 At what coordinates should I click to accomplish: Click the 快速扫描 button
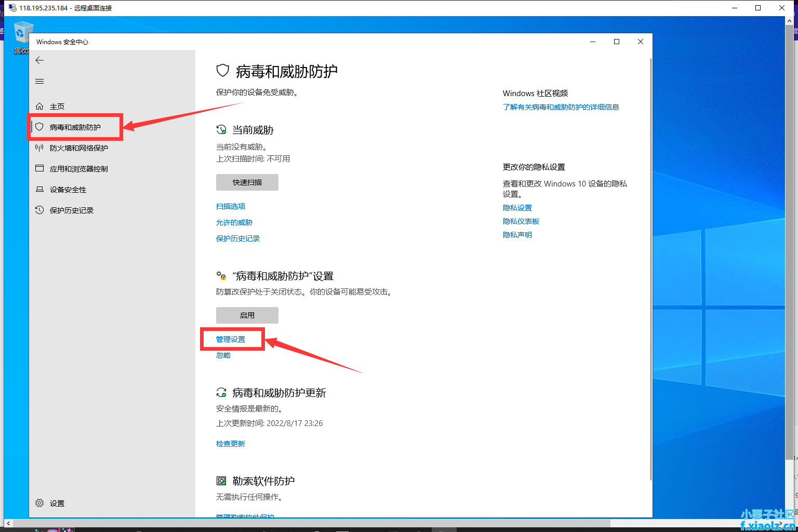click(x=247, y=182)
